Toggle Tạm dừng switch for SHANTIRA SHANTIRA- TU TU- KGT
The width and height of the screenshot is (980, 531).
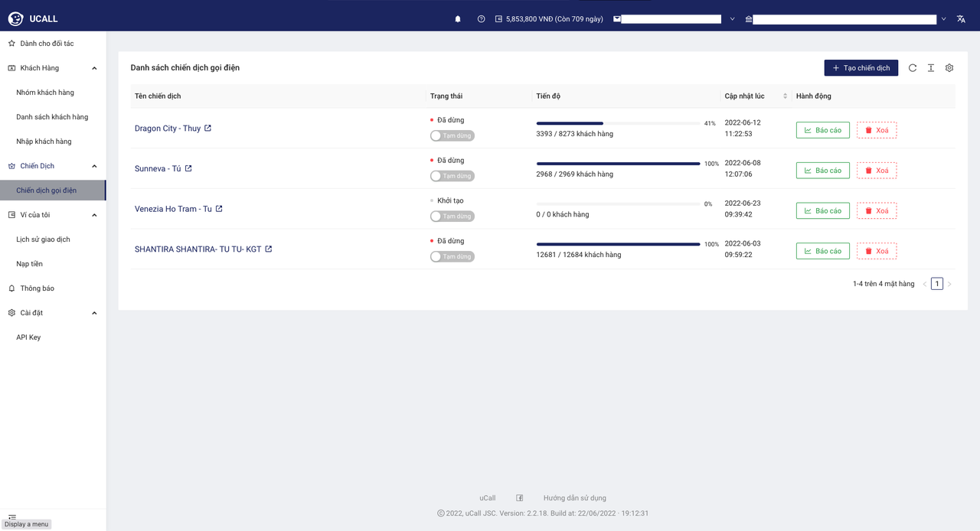[x=452, y=256]
